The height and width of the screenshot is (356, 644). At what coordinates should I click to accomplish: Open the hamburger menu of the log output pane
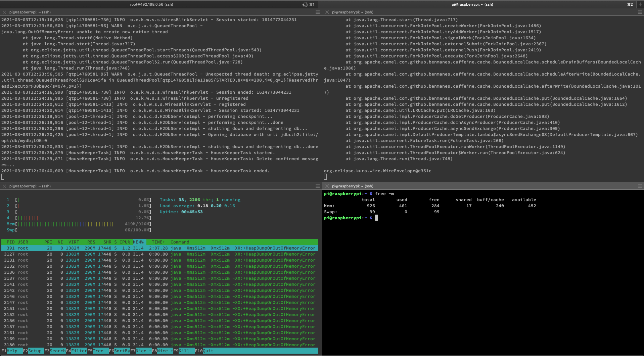pos(318,12)
